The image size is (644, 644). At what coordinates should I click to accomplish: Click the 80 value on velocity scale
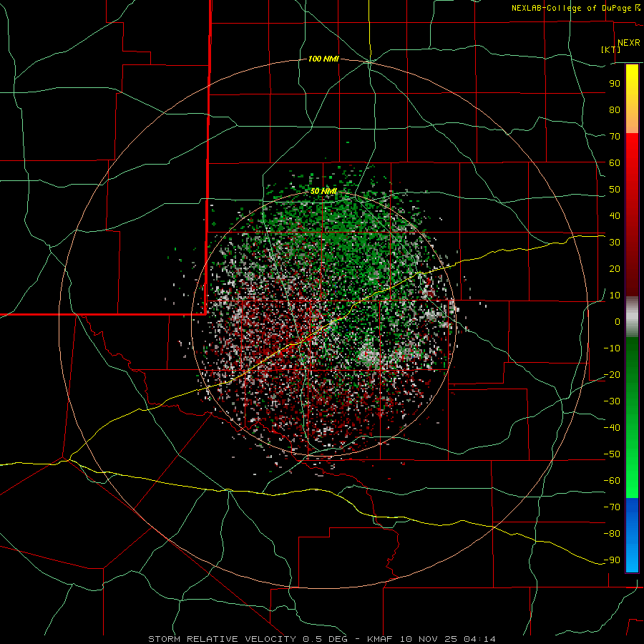[615, 109]
